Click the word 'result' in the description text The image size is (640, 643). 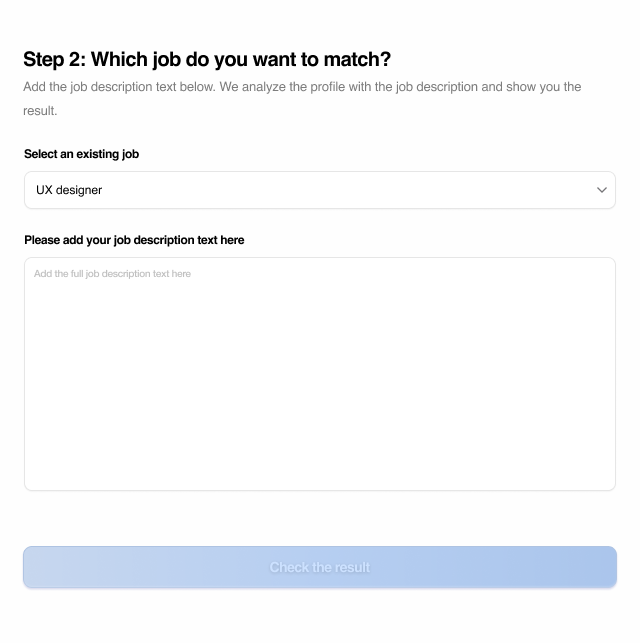pos(39,111)
